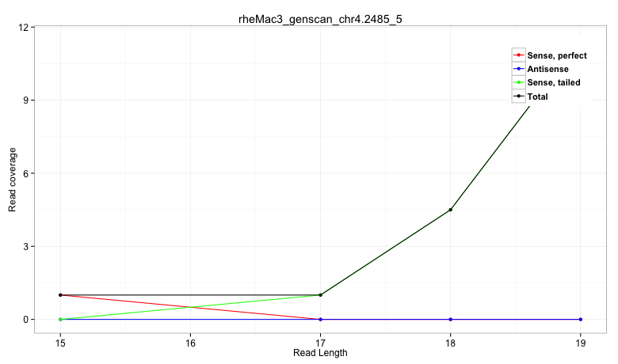Image resolution: width=618 pixels, height=364 pixels.
Task: Select the 'Sense, tailed' legend label
Action: point(554,82)
